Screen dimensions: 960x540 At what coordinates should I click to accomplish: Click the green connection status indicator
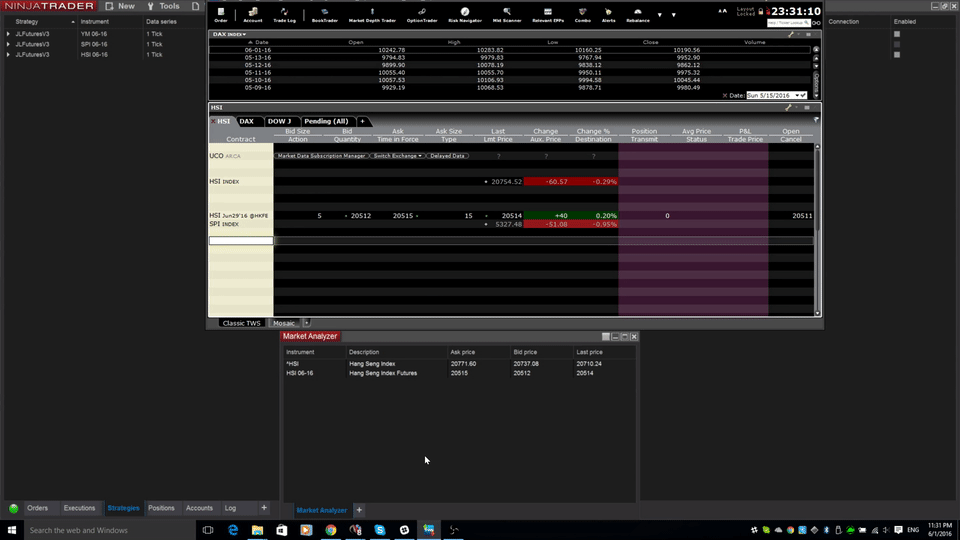(13, 508)
